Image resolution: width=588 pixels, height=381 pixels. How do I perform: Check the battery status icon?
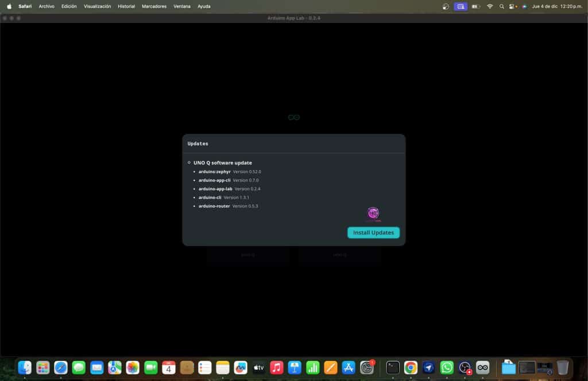[x=476, y=6]
